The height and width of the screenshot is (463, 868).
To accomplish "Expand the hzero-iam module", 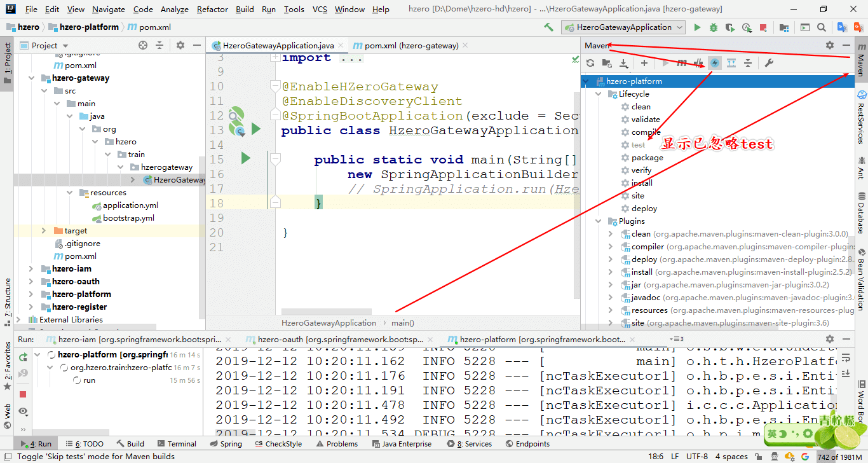I will 31,269.
